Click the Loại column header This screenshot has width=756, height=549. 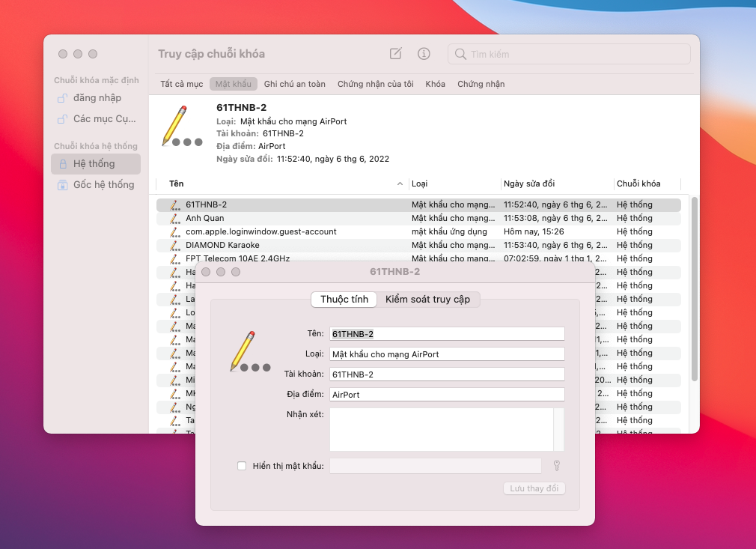[x=455, y=183]
